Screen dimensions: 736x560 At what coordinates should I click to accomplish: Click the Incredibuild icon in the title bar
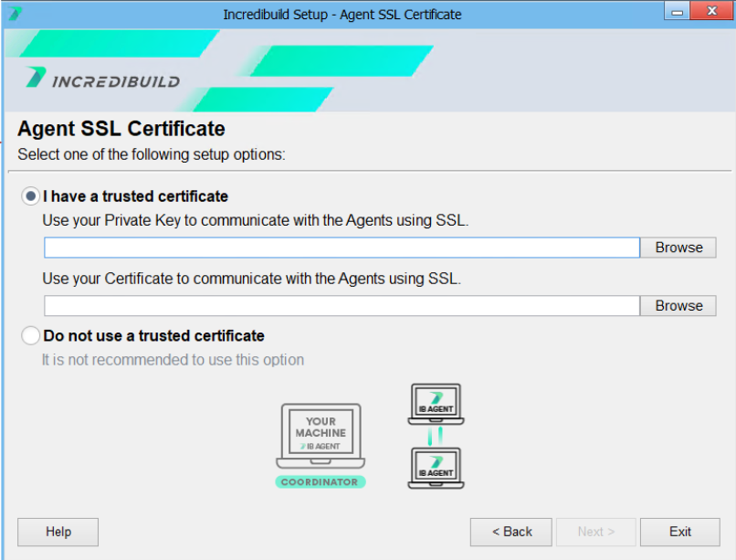point(15,14)
